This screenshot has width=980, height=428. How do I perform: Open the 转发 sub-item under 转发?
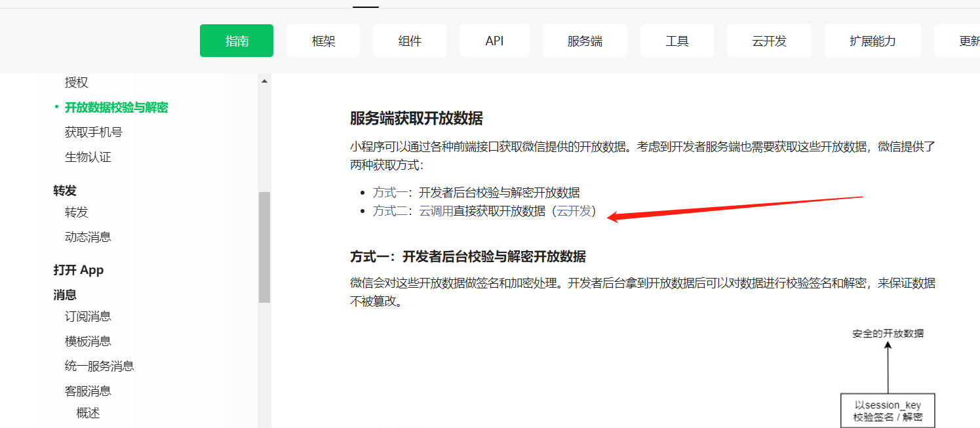point(76,212)
